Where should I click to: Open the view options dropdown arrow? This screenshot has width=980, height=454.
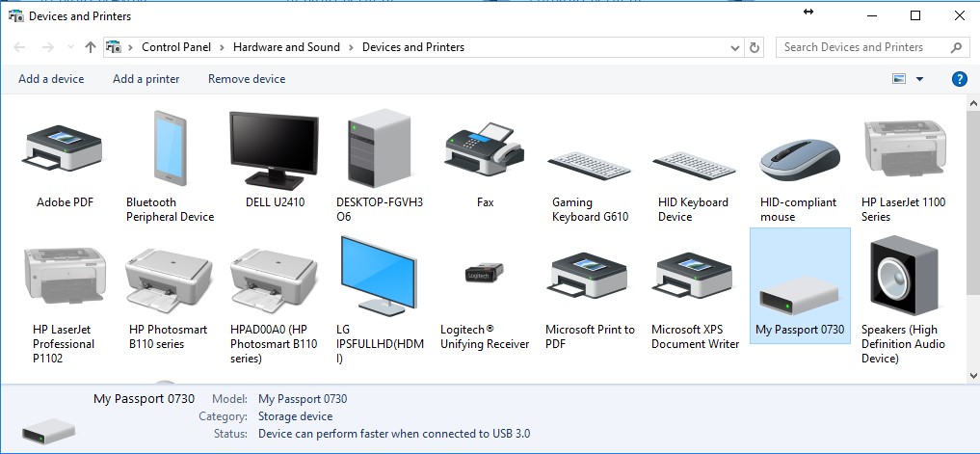coord(919,79)
